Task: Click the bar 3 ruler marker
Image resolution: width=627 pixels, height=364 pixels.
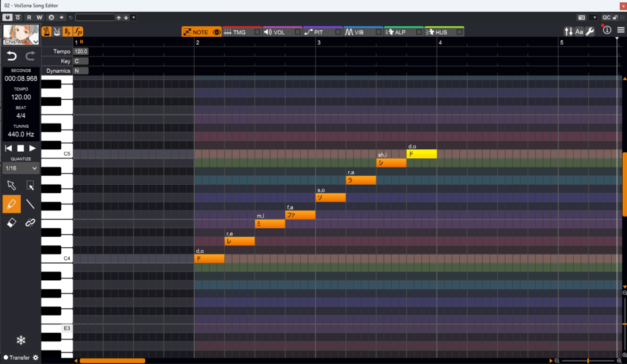Action: point(318,42)
